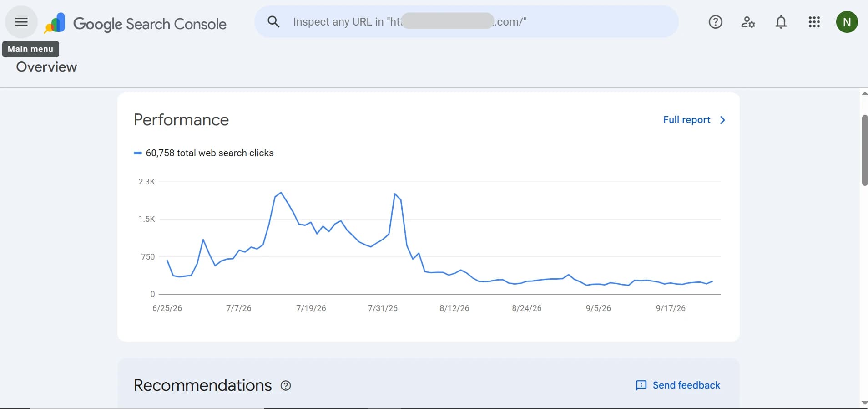Viewport: 868px width, 409px height.
Task: Click the 8/24/26 date label
Action: point(527,308)
